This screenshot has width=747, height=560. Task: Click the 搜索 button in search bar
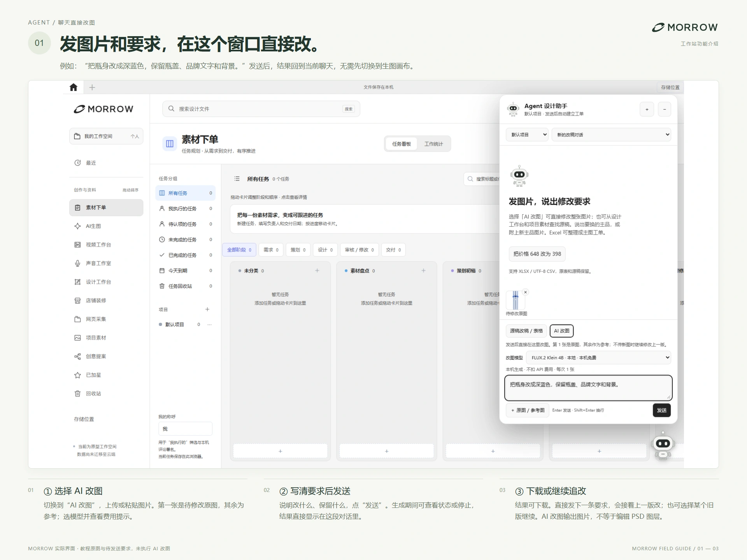click(349, 109)
